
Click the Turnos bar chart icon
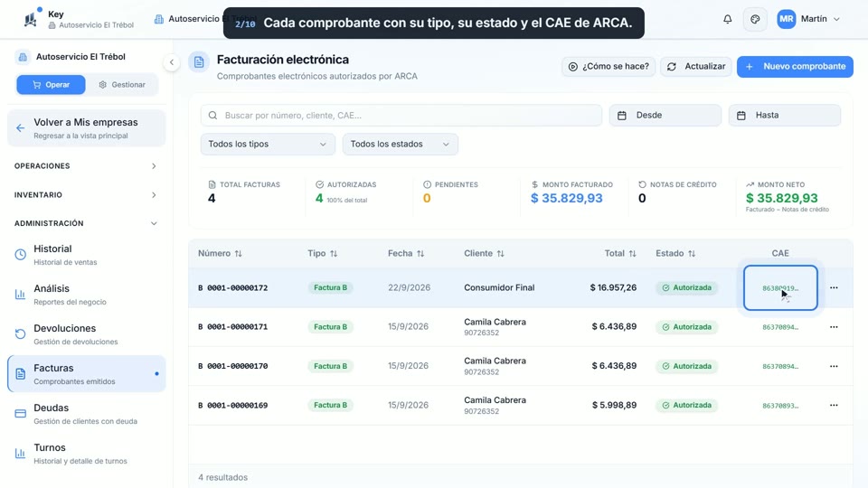point(21,454)
